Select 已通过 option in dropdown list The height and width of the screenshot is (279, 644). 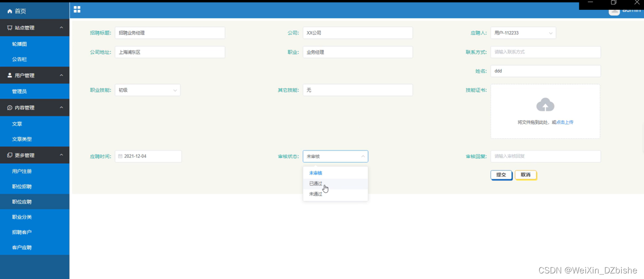(x=335, y=183)
